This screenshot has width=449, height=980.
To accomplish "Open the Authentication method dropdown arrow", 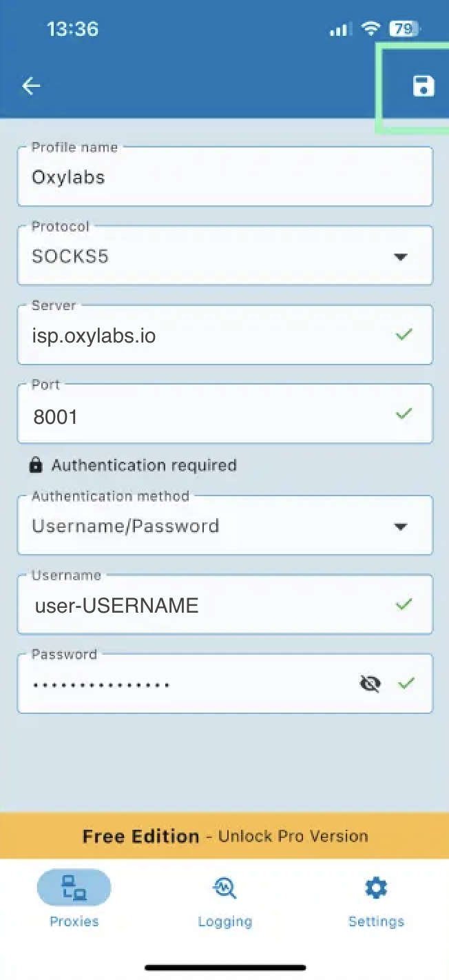I will (400, 527).
